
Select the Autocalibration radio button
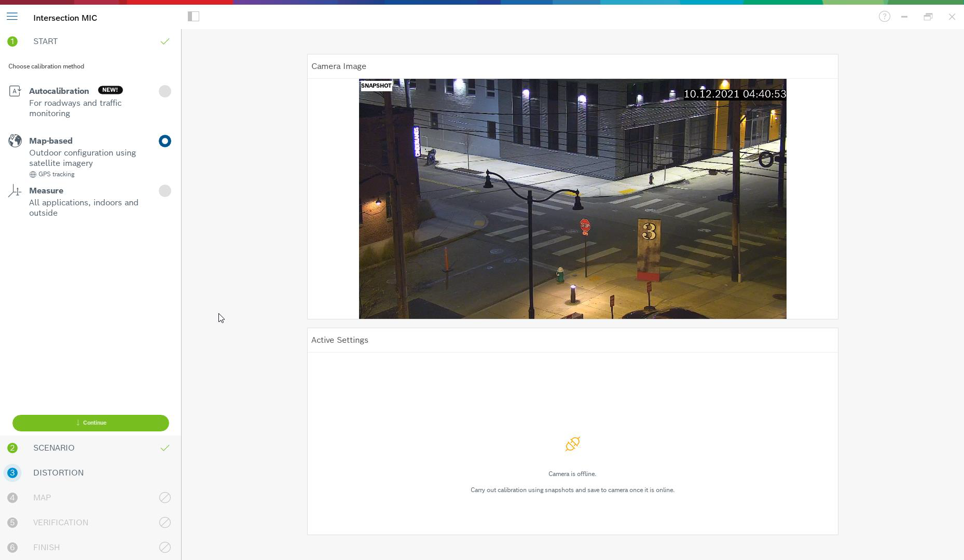pos(164,91)
